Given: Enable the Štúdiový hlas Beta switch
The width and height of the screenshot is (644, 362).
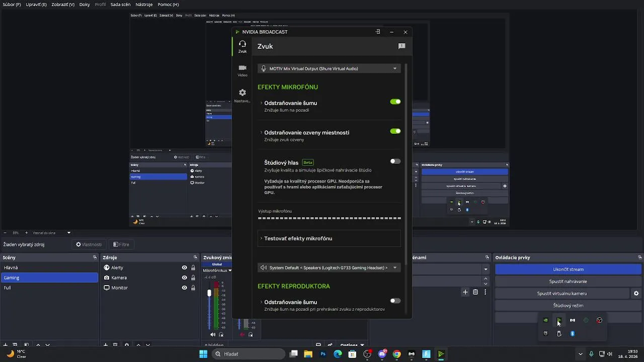Looking at the screenshot, I should 395,161.
